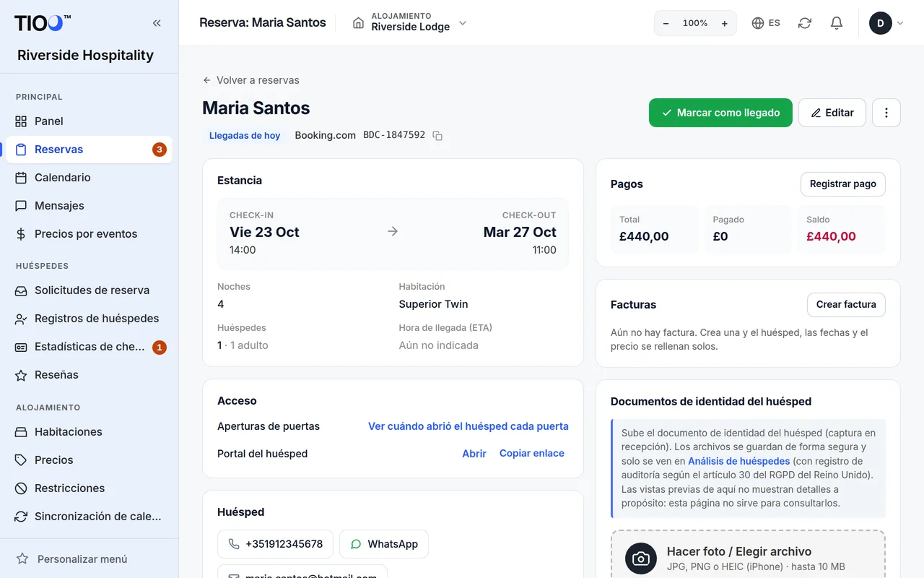924x578 pixels.
Task: Click Copiar enlace for guest portal
Action: coord(532,454)
